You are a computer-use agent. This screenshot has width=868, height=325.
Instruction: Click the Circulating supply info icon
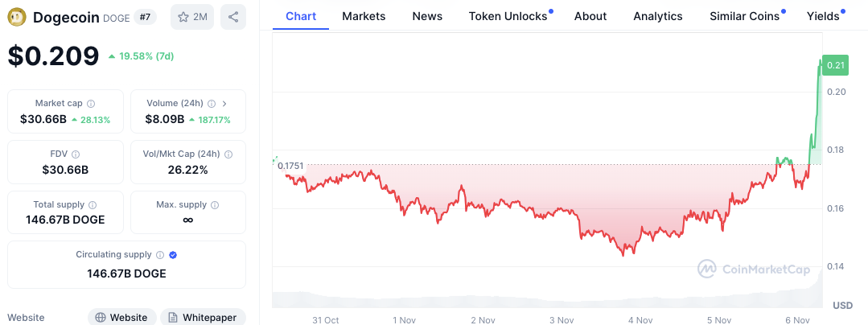(x=160, y=255)
